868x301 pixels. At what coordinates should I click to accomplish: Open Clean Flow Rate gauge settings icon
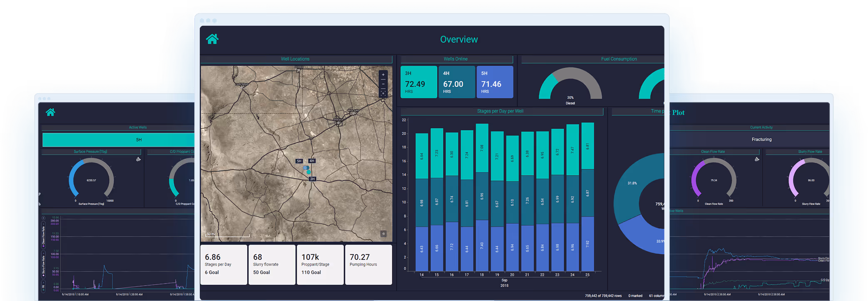tap(757, 159)
